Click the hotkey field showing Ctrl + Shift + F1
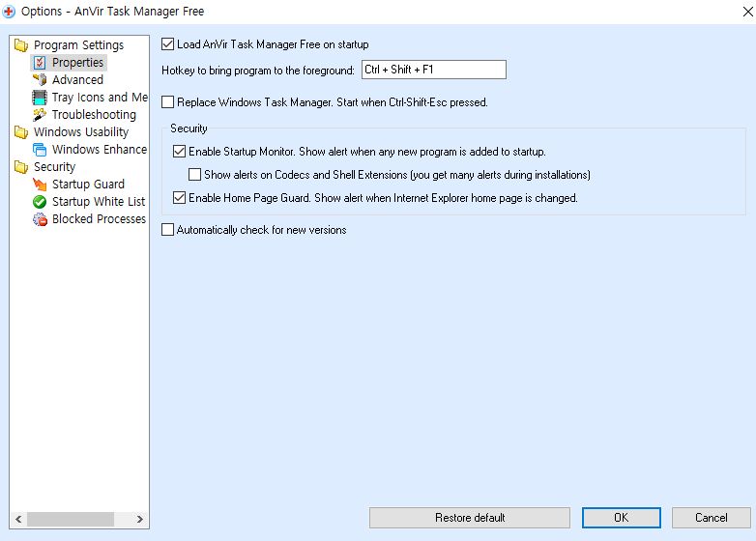Screen dimensions: 756x541 tap(434, 70)
